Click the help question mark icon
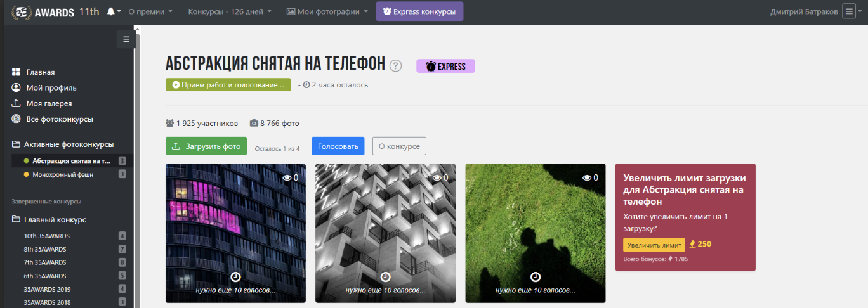868x308 pixels. [396, 65]
